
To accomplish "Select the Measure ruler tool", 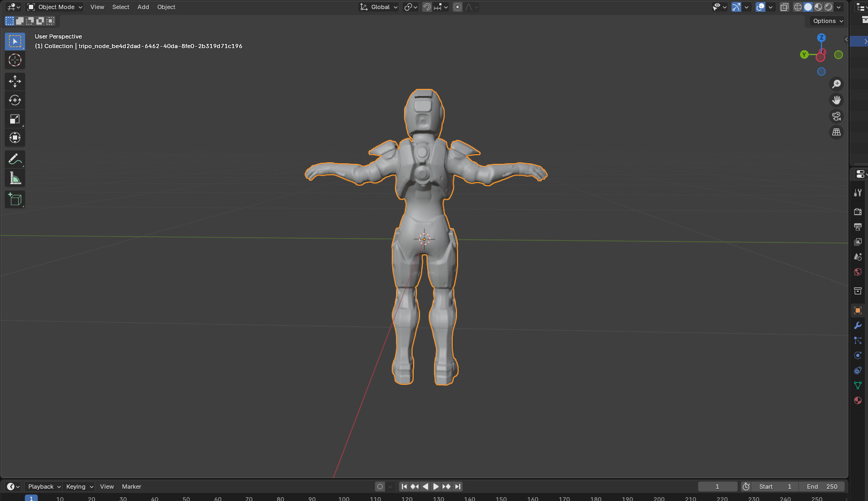I will [15, 178].
